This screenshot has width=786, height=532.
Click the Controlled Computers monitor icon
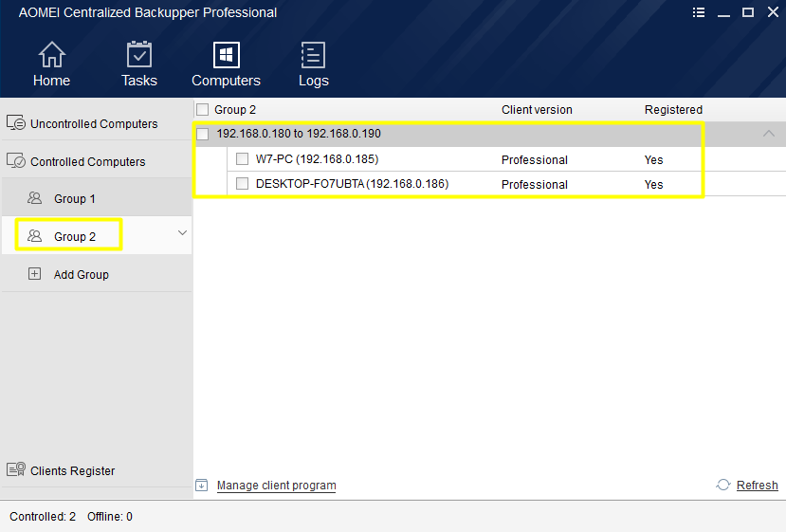click(15, 160)
